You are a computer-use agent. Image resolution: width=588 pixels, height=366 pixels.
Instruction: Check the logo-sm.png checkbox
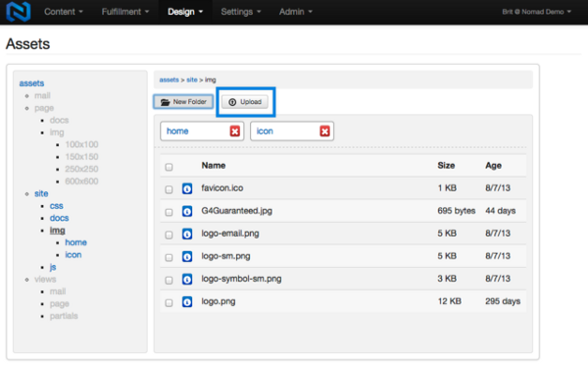tap(169, 257)
